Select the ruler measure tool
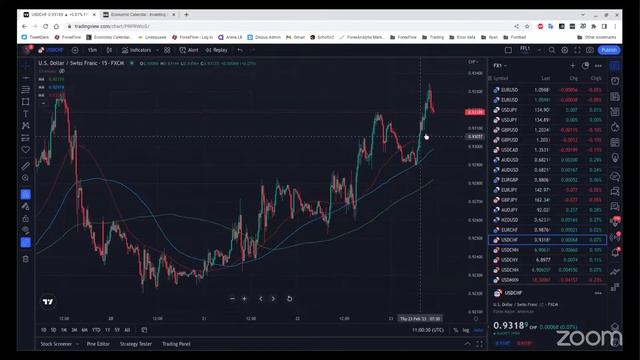 point(26,166)
